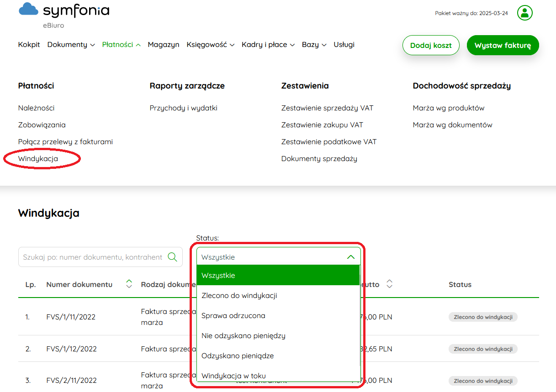The width and height of the screenshot is (556, 392).
Task: Click Pakiet ważny do 2025-03-24 text
Action: [x=471, y=13]
